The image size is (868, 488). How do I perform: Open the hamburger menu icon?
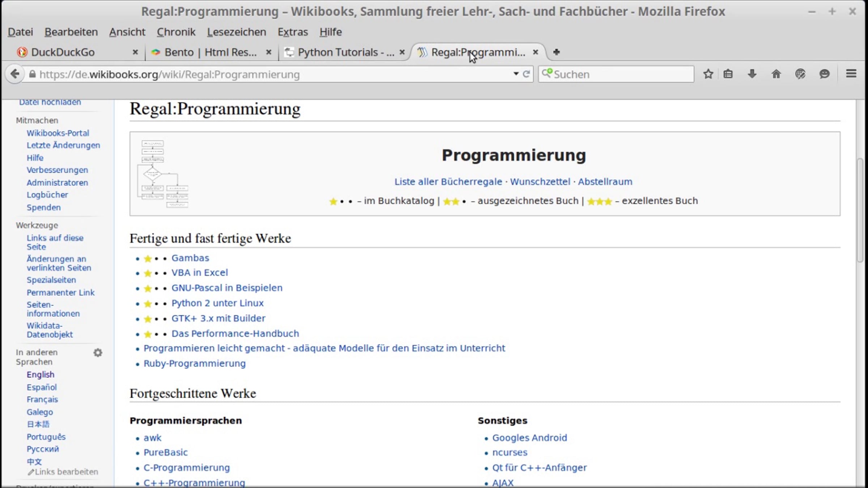[x=851, y=74]
